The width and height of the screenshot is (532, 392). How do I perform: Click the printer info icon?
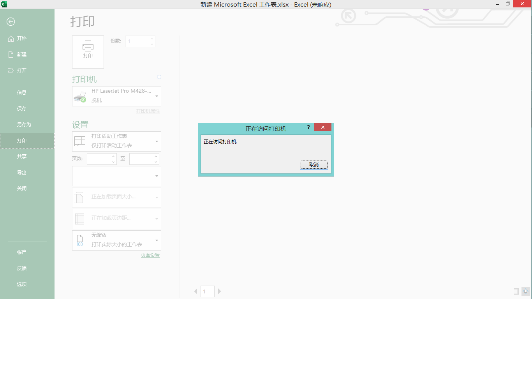coord(159,77)
